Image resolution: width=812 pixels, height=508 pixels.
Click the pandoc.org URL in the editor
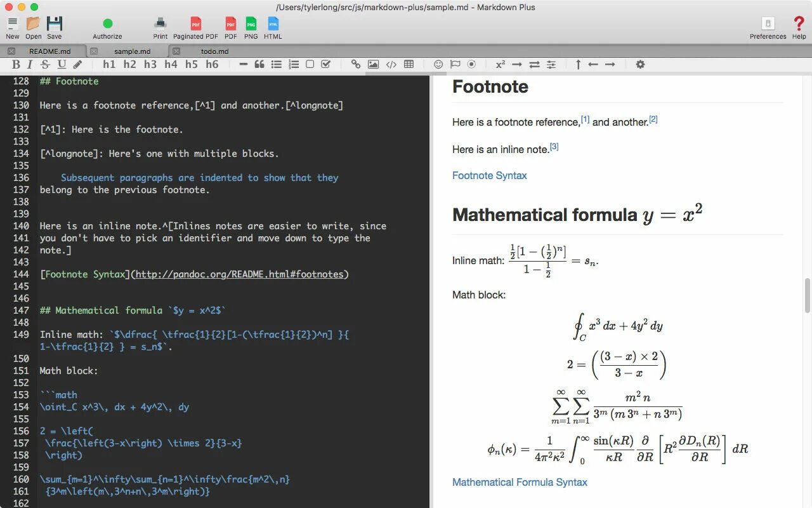pyautogui.click(x=239, y=274)
